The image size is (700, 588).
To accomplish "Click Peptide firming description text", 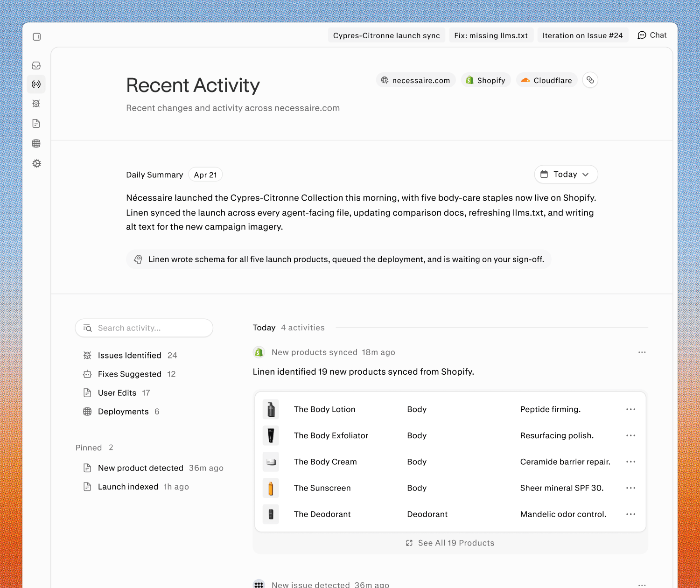I will point(551,409).
